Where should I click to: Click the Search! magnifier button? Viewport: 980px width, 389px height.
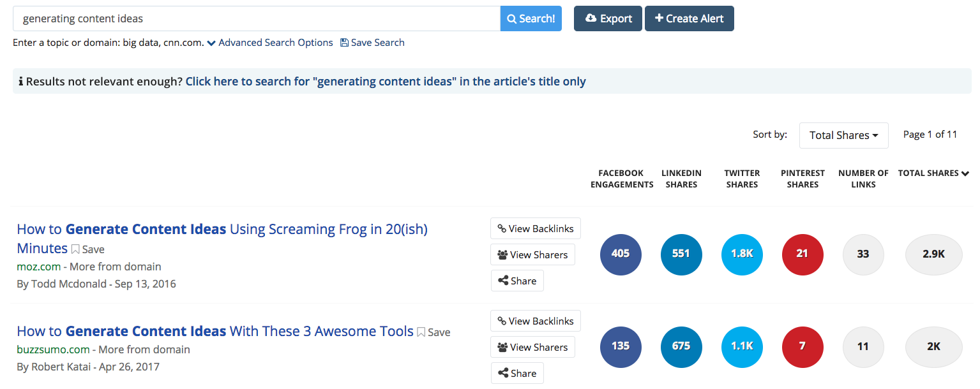[x=531, y=18]
